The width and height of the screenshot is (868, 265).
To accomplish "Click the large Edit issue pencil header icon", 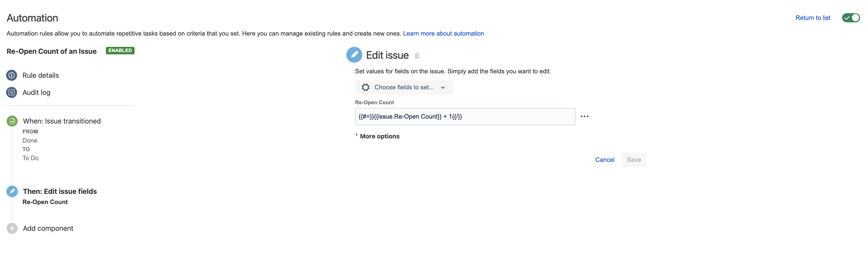I will (354, 55).
